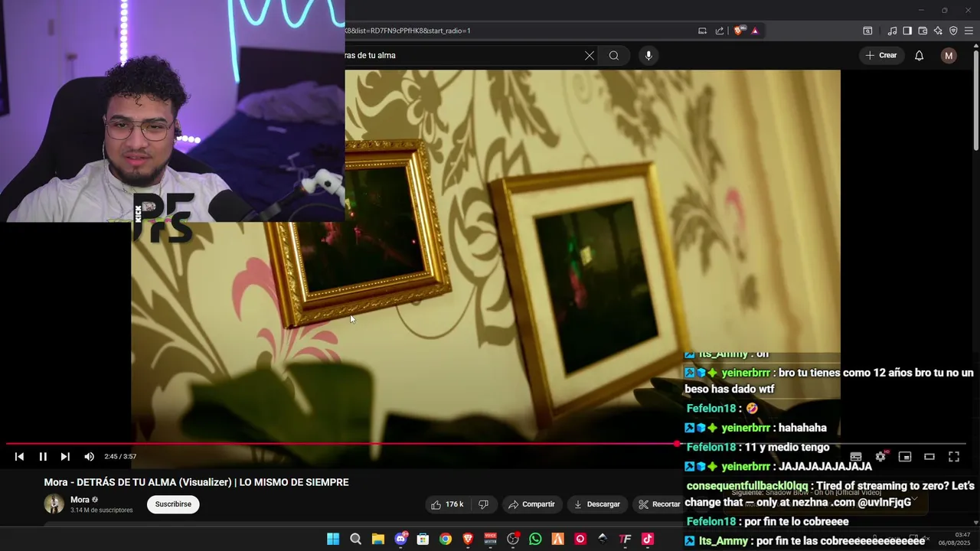Open Brave browser from the taskbar

click(x=468, y=540)
